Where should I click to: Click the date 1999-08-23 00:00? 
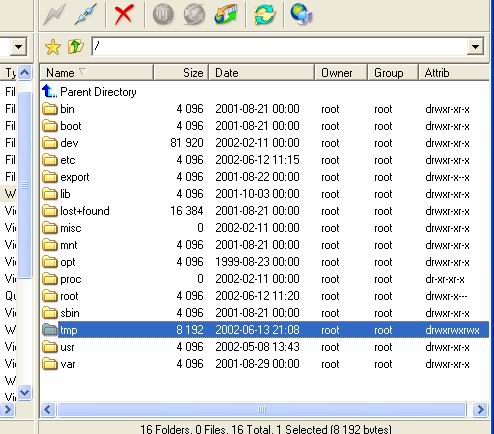[x=257, y=262]
